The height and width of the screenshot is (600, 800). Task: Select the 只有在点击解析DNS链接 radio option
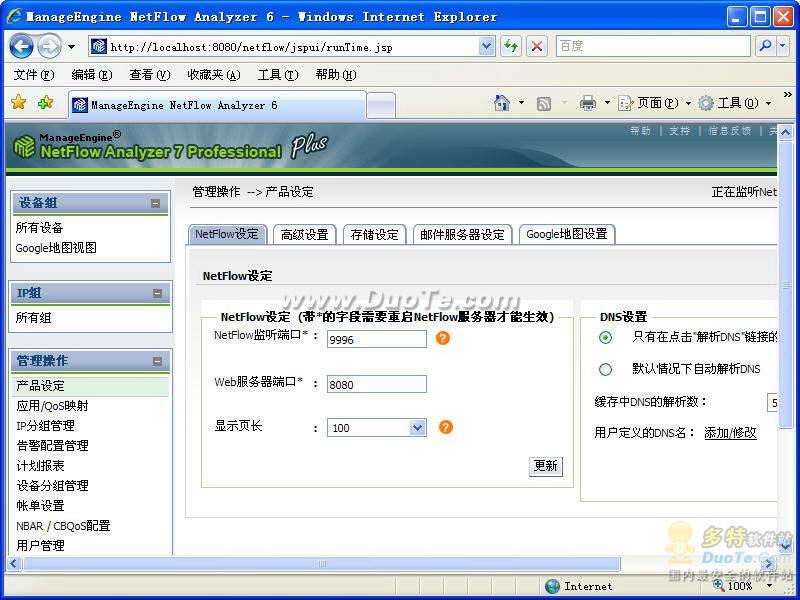[x=606, y=338]
